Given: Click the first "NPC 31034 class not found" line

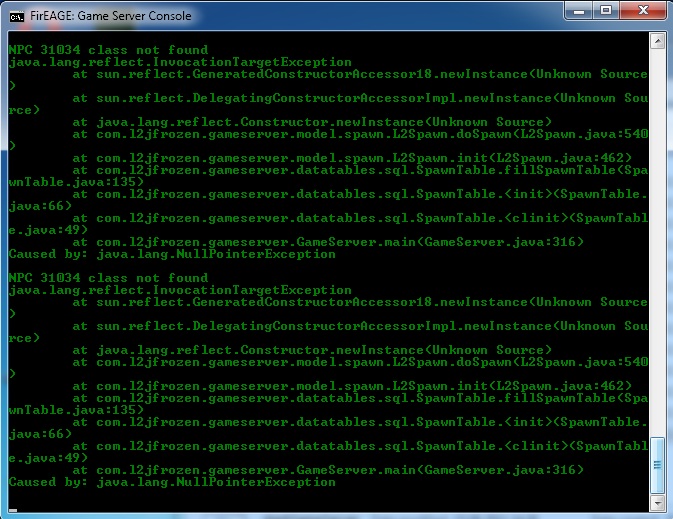Looking at the screenshot, I should [108, 50].
